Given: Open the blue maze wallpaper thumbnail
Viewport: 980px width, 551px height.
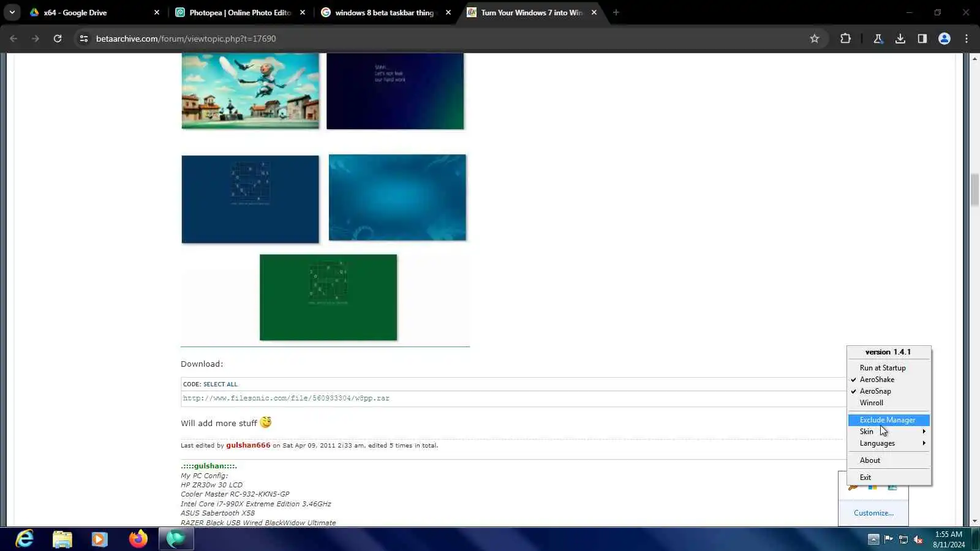Looking at the screenshot, I should (x=250, y=199).
